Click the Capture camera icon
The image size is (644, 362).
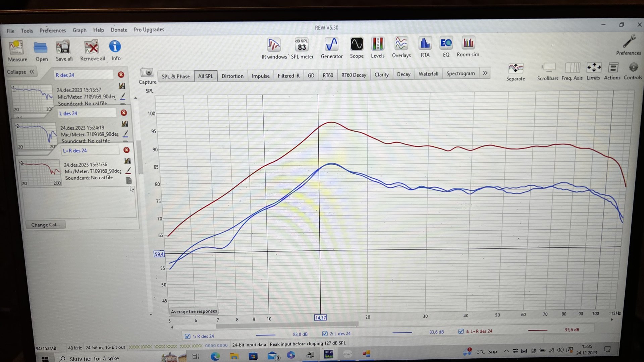(x=147, y=73)
